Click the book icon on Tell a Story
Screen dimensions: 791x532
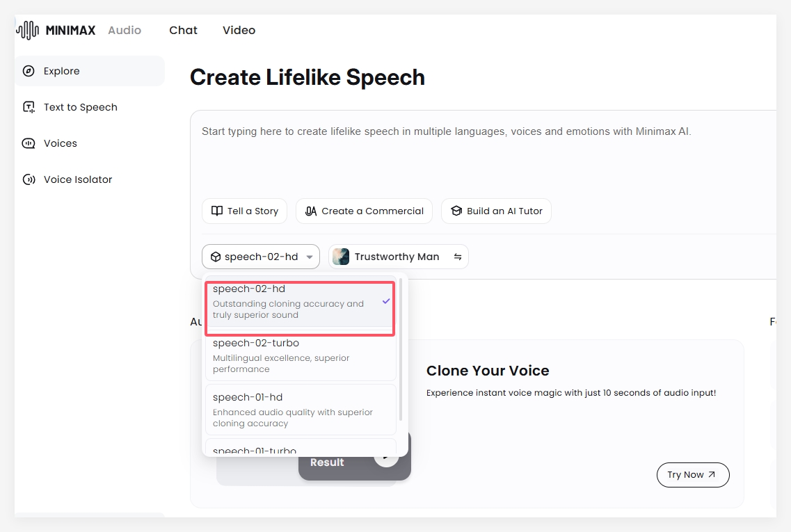(217, 211)
